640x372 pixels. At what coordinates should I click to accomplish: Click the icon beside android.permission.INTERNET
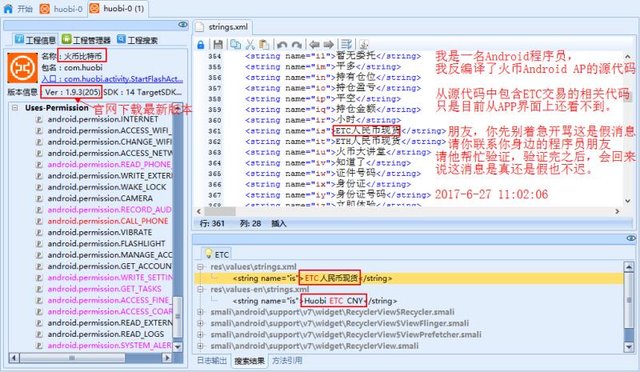pyautogui.click(x=39, y=120)
